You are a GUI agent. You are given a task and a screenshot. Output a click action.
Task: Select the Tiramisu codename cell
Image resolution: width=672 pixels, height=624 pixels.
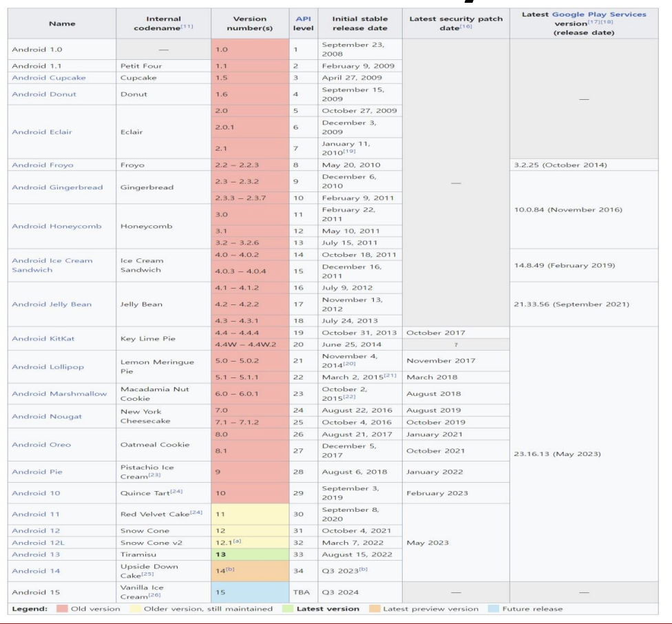[163, 554]
